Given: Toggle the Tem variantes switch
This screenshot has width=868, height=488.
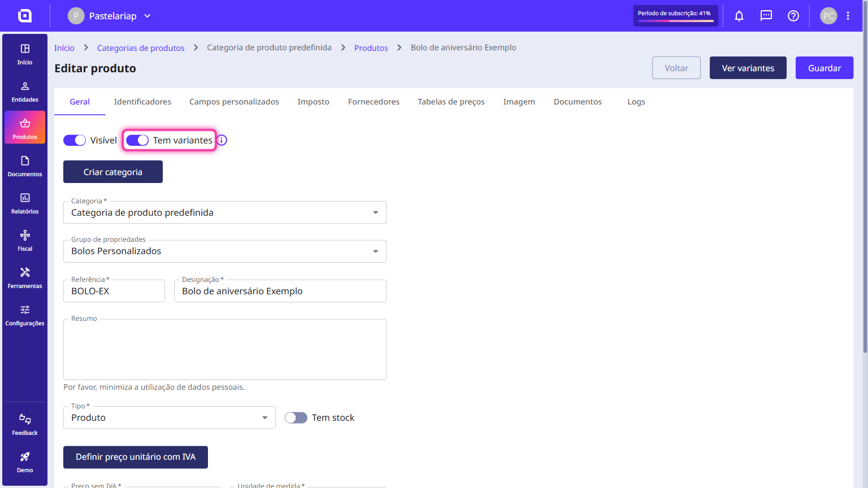Looking at the screenshot, I should 137,140.
